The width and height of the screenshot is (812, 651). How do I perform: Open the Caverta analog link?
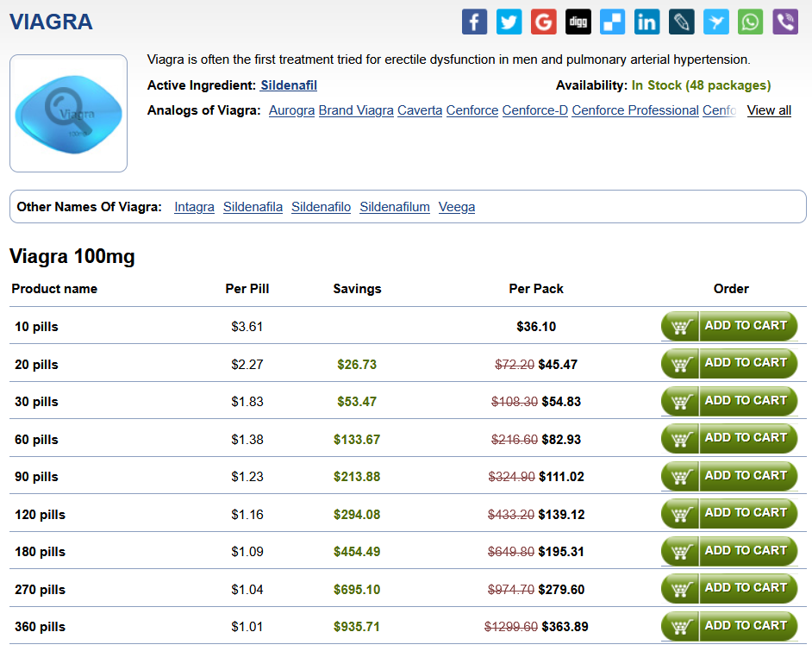420,110
